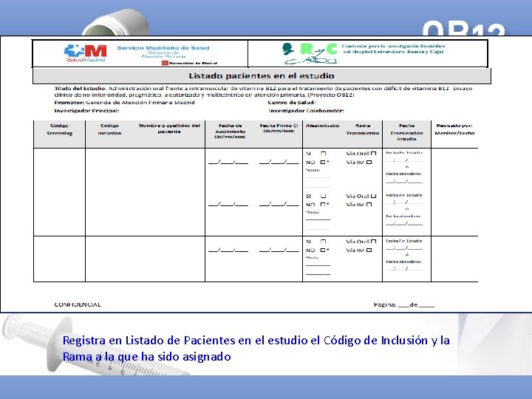The image size is (532, 399).
Task: Click 'Nombre y apellidos del paciente' header
Action: [169, 129]
